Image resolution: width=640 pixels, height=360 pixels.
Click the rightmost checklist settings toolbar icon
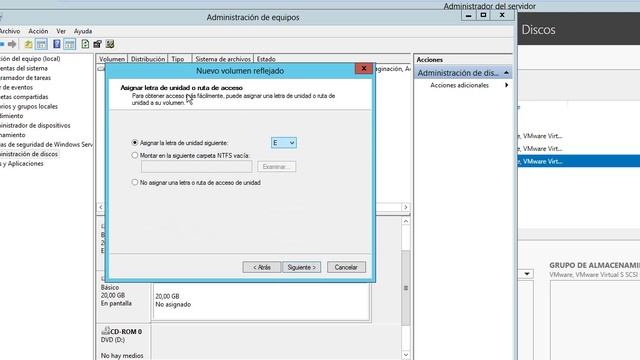point(110,44)
